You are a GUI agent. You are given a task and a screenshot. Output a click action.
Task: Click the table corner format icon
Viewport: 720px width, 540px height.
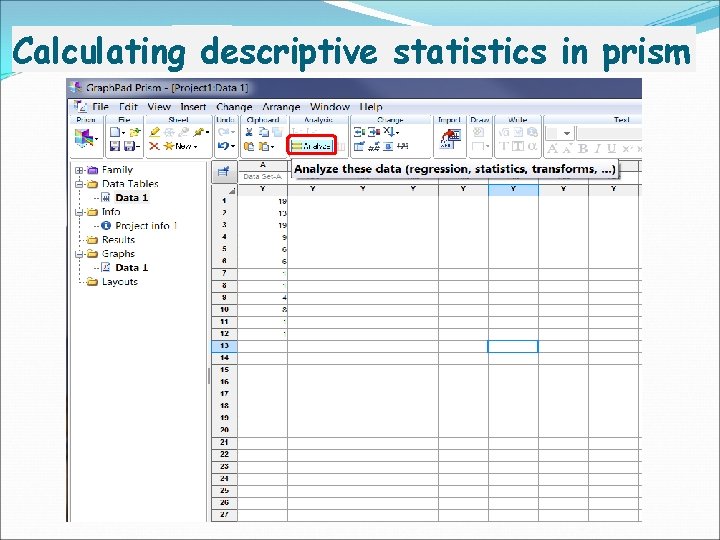[224, 172]
